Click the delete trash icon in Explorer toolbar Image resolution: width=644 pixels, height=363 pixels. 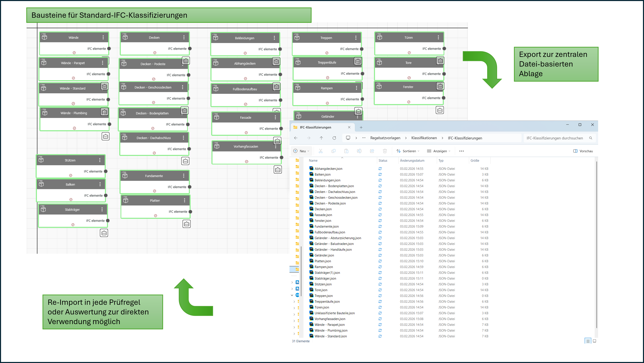point(385,151)
